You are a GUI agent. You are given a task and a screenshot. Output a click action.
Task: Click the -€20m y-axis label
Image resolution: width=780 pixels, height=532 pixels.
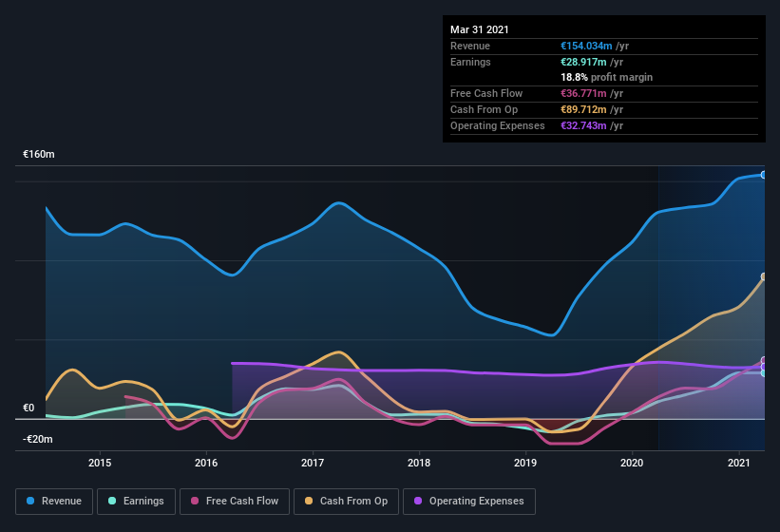pyautogui.click(x=38, y=439)
